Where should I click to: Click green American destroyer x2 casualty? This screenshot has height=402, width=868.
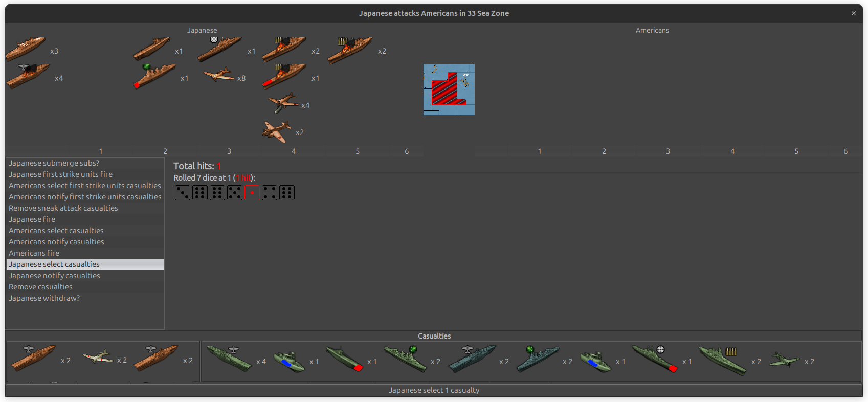(405, 359)
